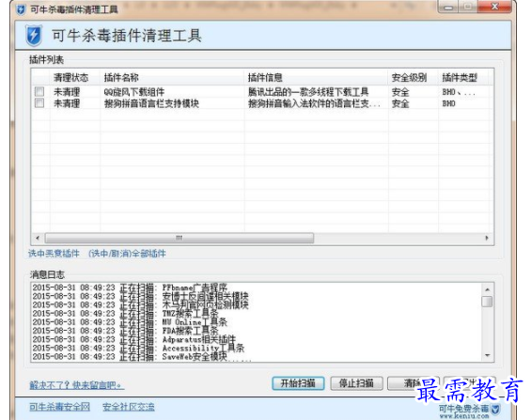Click the info text starting 搜狗拼音输入法软件
Screen dimensions: 531x420
click(314, 103)
